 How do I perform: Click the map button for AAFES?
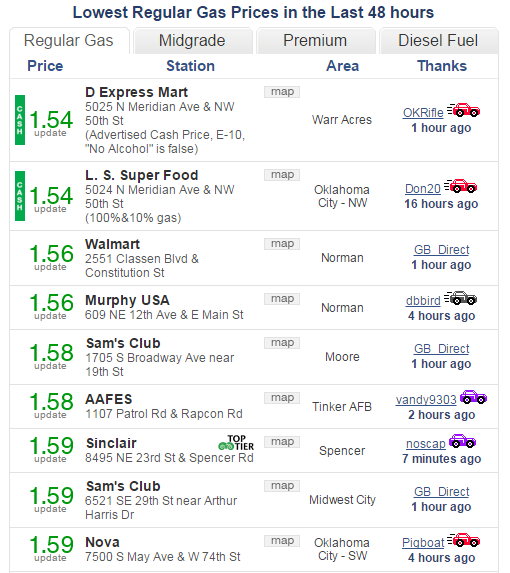(x=282, y=398)
